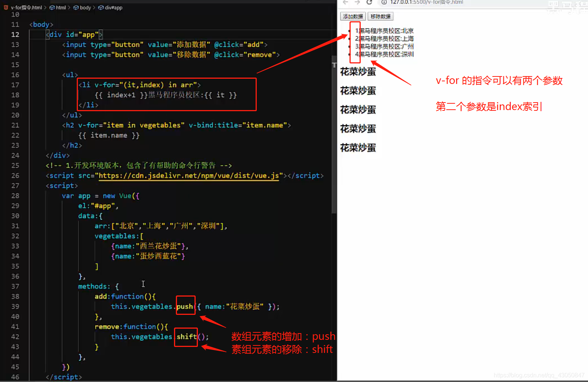The height and width of the screenshot is (382, 588).
Task: Click the @click="add" attribute in code
Action: (239, 45)
